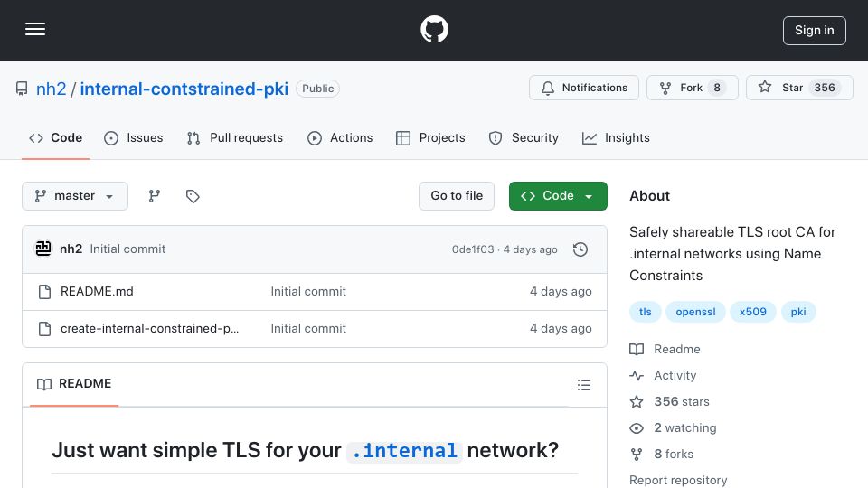Click the Public visibility badge

click(317, 89)
